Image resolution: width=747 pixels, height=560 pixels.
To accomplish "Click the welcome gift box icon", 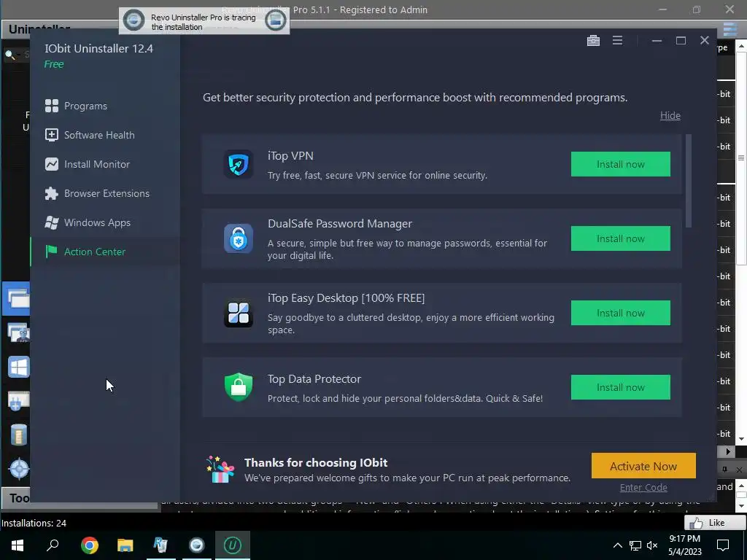I will click(x=220, y=470).
